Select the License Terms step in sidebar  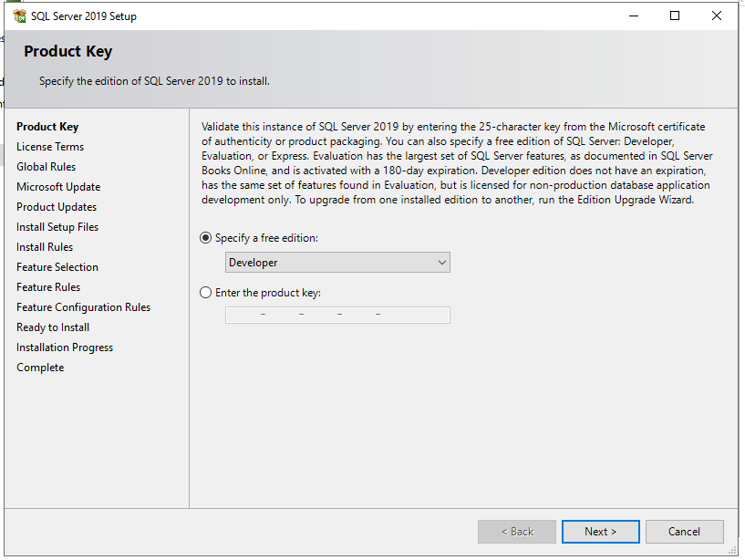click(50, 147)
